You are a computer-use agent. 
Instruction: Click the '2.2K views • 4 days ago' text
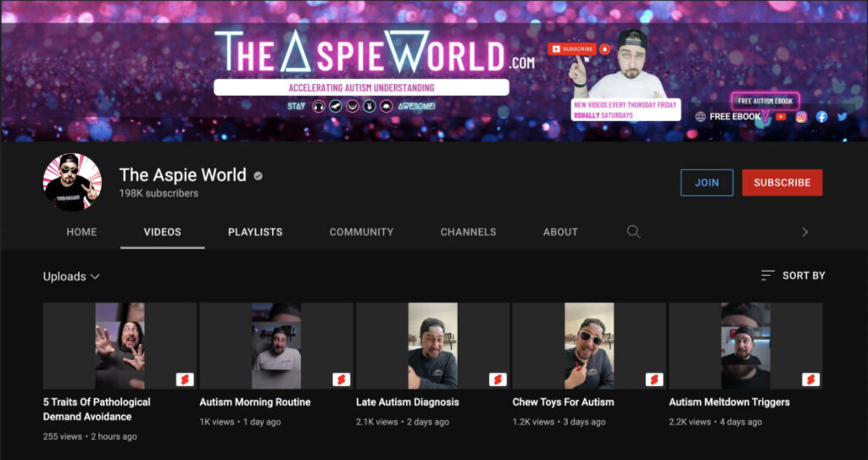coord(715,422)
